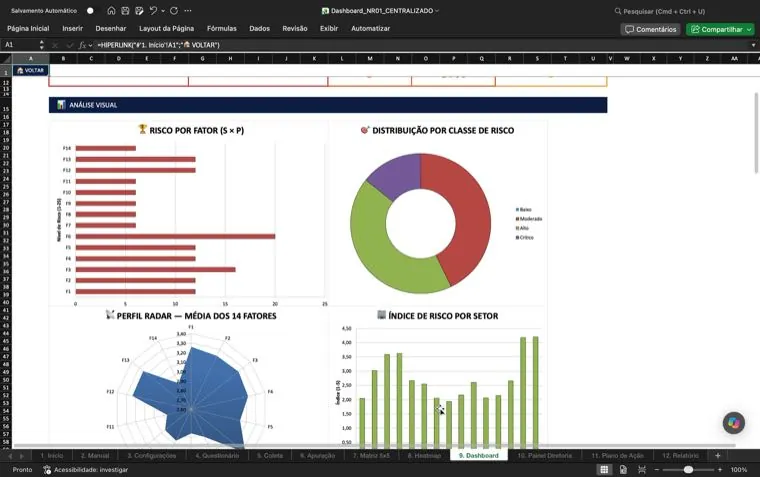
Task: Click the Redo circular arrow icon
Action: (x=174, y=11)
